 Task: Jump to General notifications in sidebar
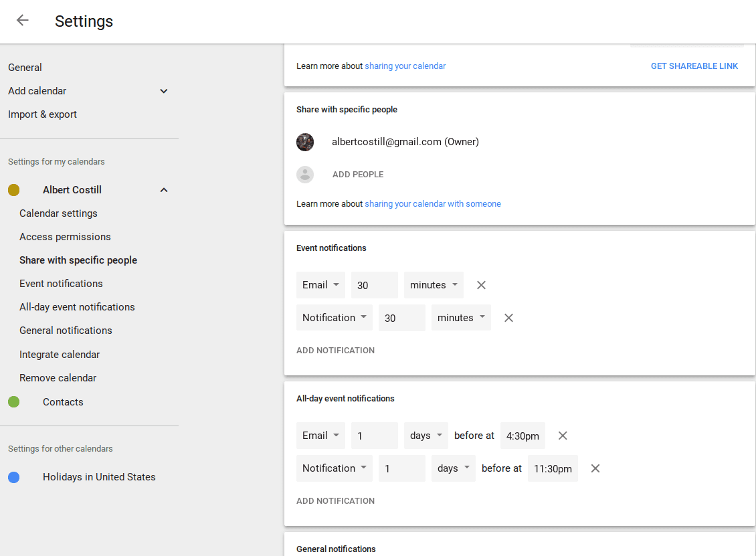(x=66, y=331)
